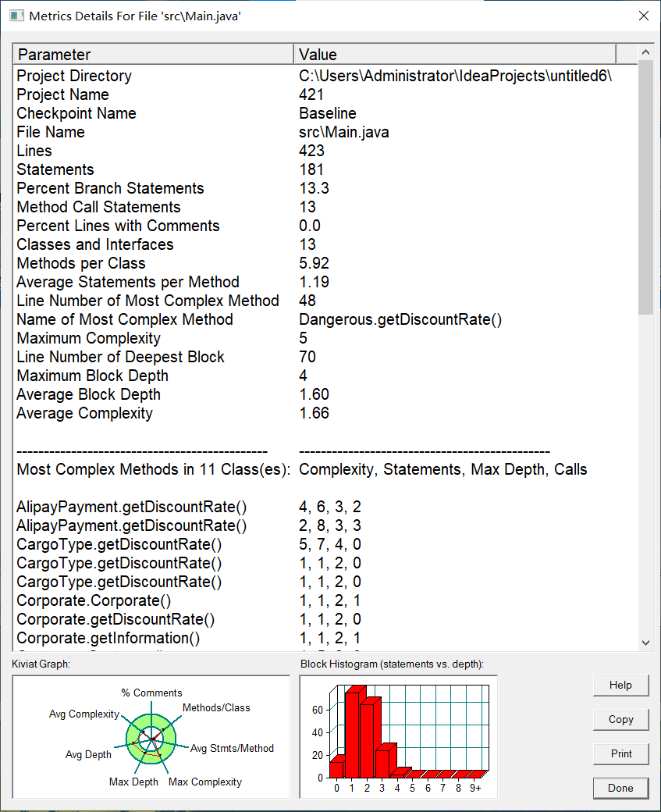661x812 pixels.
Task: Select the Checkpoint Name row
Action: point(325,113)
